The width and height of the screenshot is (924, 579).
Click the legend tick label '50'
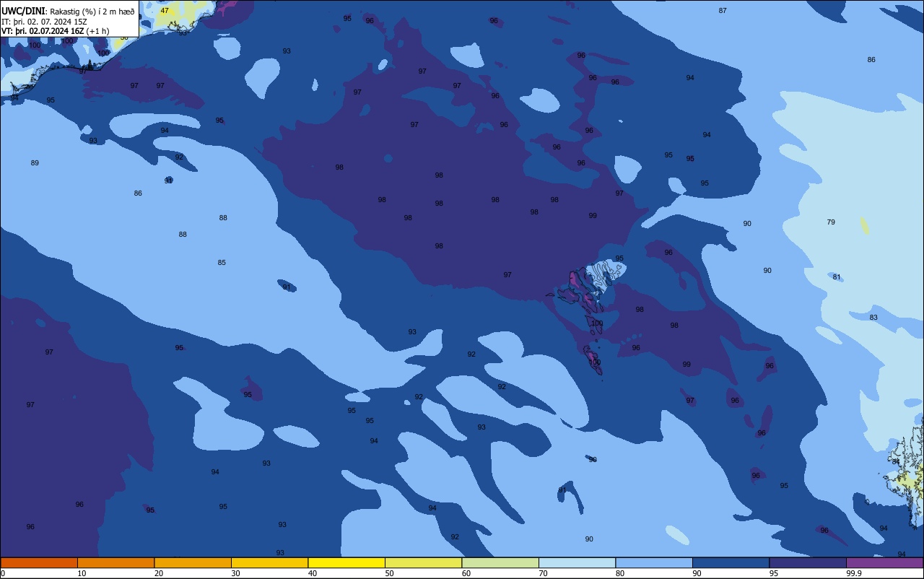(x=389, y=573)
